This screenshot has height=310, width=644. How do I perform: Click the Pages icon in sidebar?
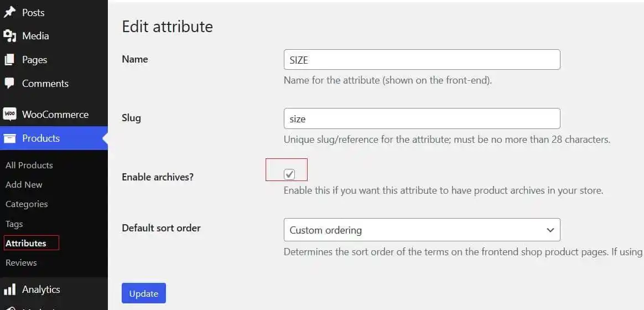pos(9,60)
